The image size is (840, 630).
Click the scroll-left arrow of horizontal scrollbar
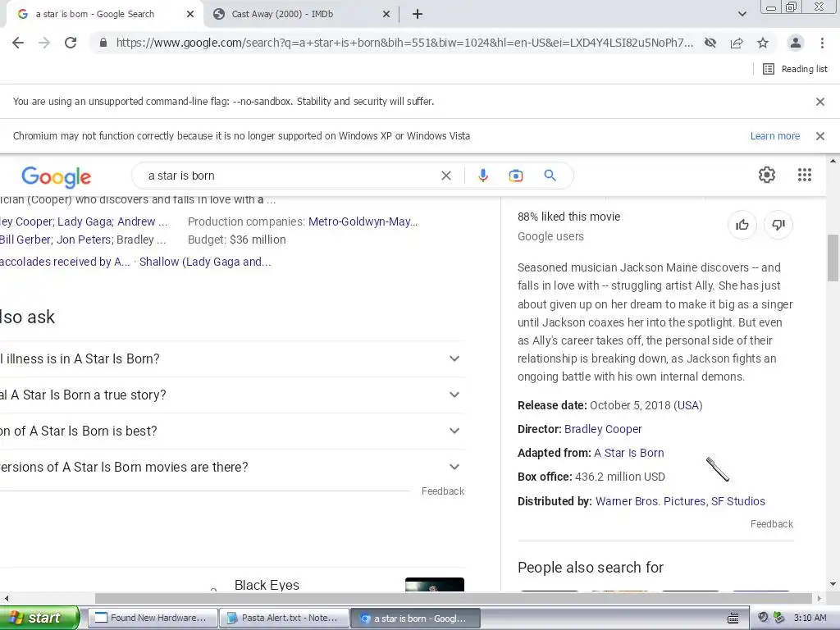coord(6,598)
